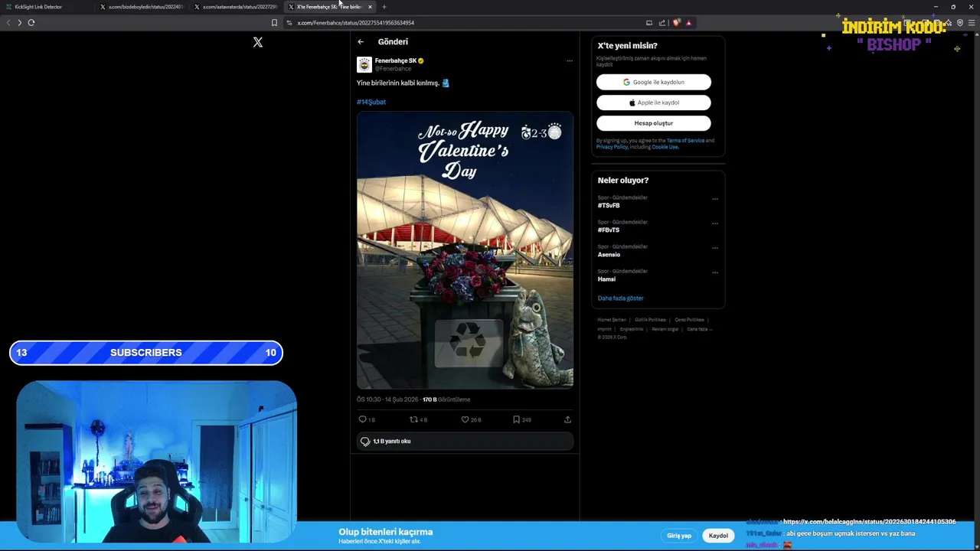
Task: Open the Cookie Use link
Action: 665,147
